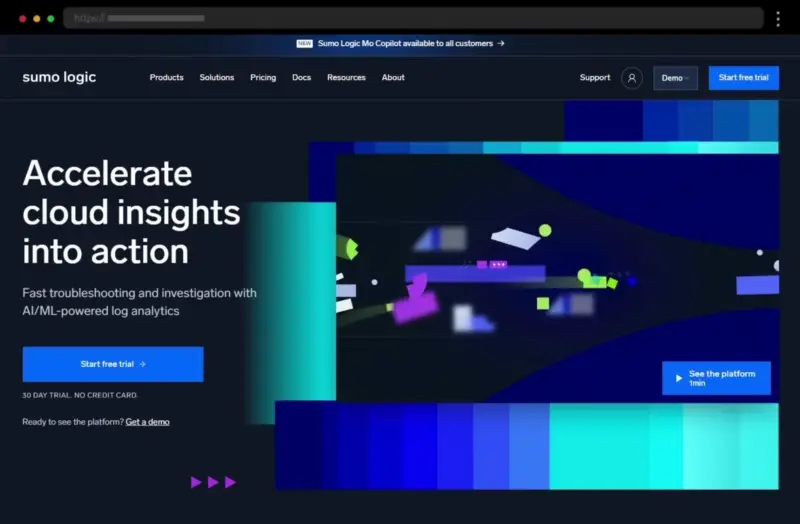Click the large hero Start free trial button
800x524 pixels.
click(x=113, y=364)
